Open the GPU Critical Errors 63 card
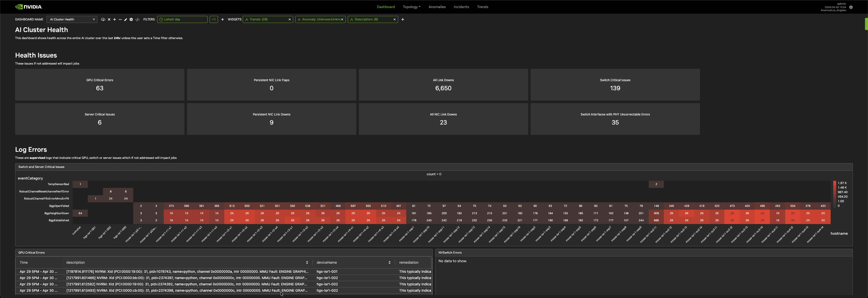This screenshot has width=868, height=298. [100, 84]
